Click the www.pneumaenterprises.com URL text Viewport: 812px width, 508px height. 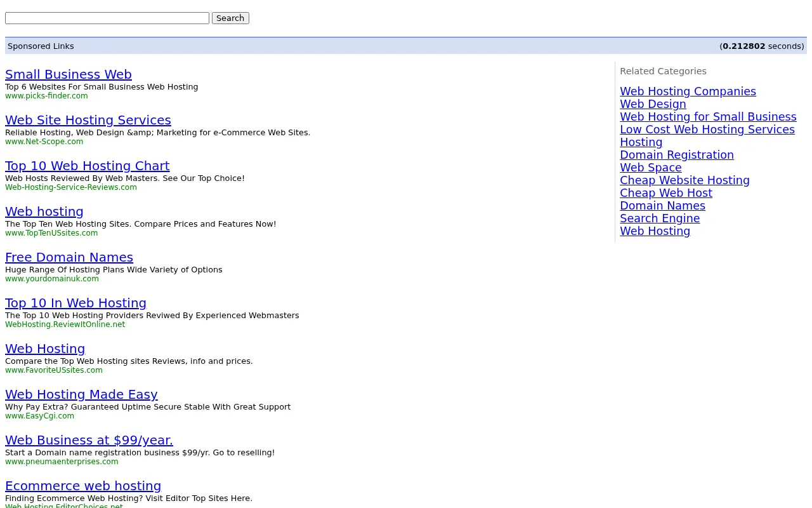[62, 462]
